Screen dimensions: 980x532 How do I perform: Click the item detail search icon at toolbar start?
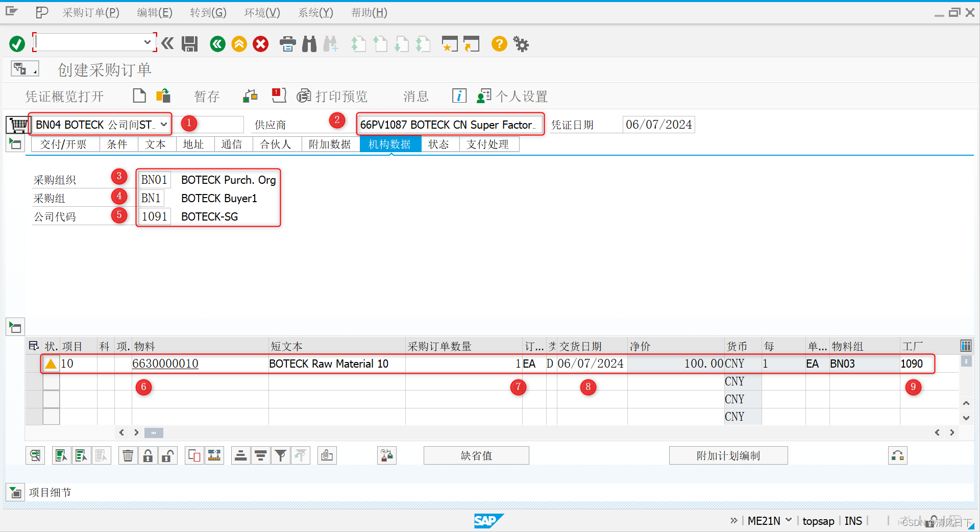tap(35, 455)
